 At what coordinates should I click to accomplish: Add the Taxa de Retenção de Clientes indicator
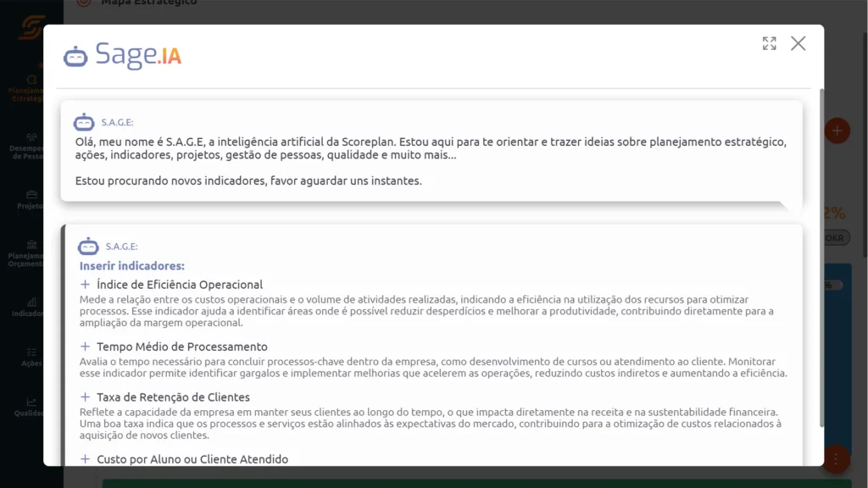[x=85, y=396]
